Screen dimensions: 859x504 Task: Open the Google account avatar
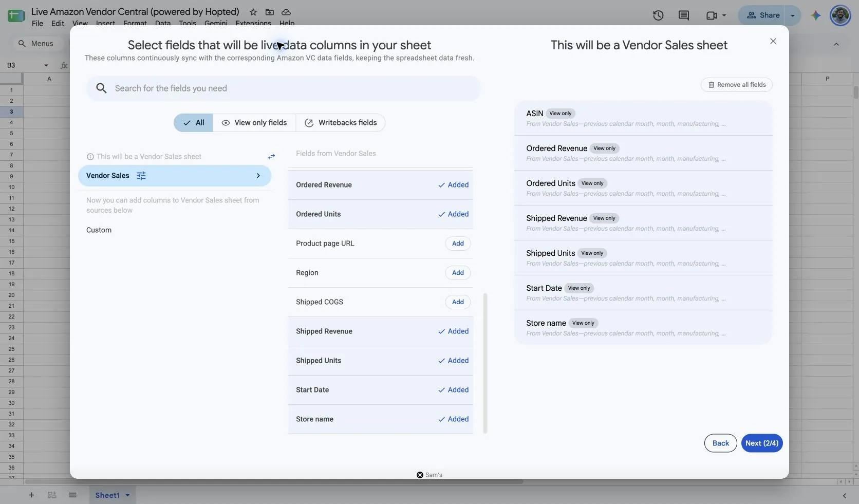(841, 15)
